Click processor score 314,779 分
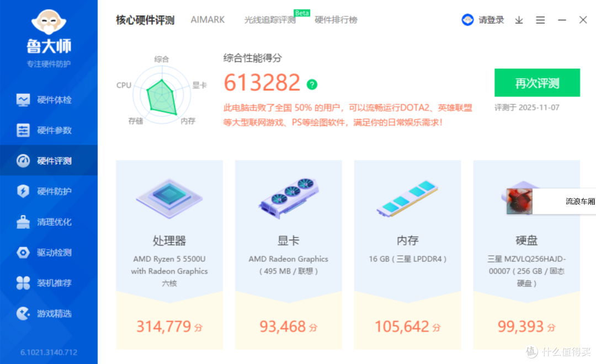The image size is (596, 364). coord(169,326)
